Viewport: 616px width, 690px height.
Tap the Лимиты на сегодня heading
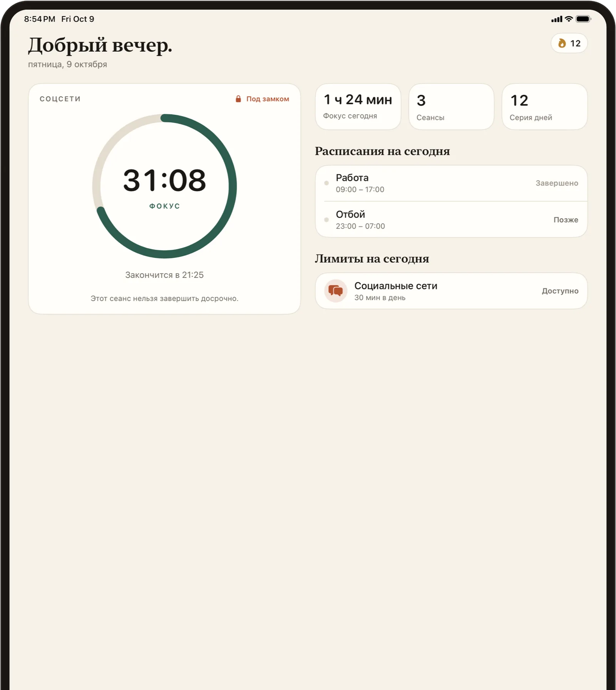[372, 259]
